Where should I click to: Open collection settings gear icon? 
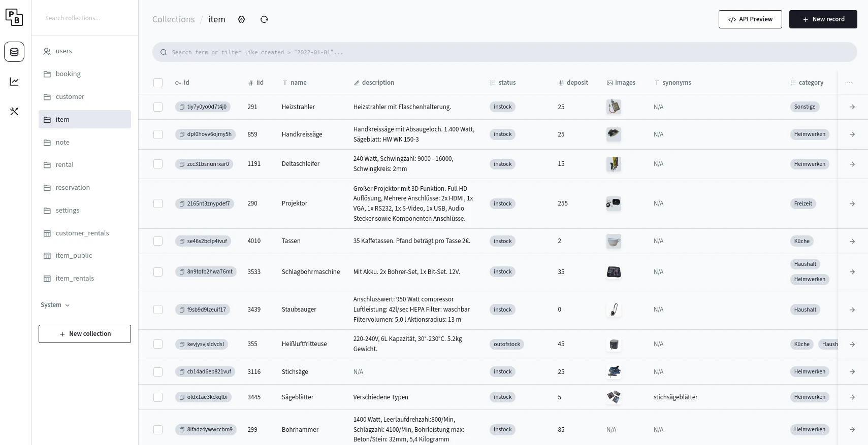click(241, 19)
